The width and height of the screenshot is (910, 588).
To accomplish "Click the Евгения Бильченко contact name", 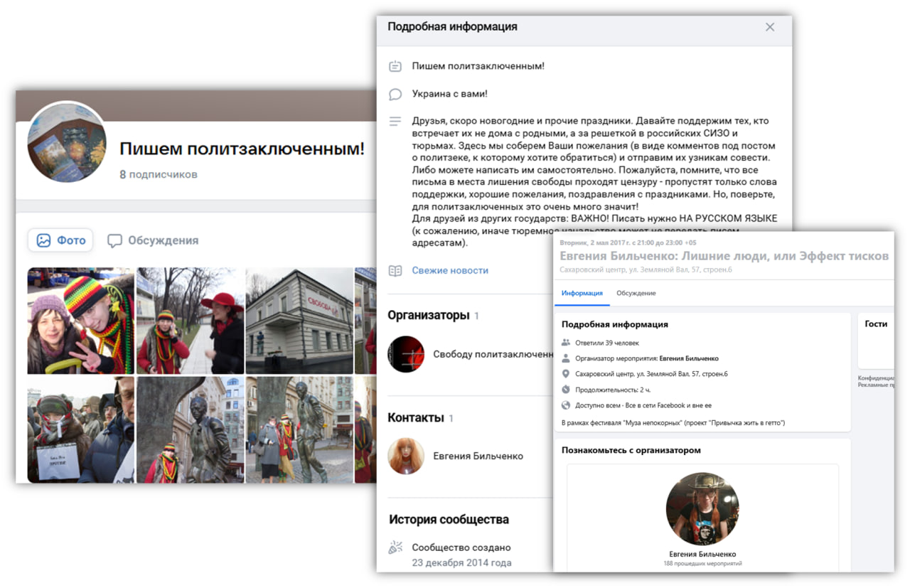I will (478, 456).
